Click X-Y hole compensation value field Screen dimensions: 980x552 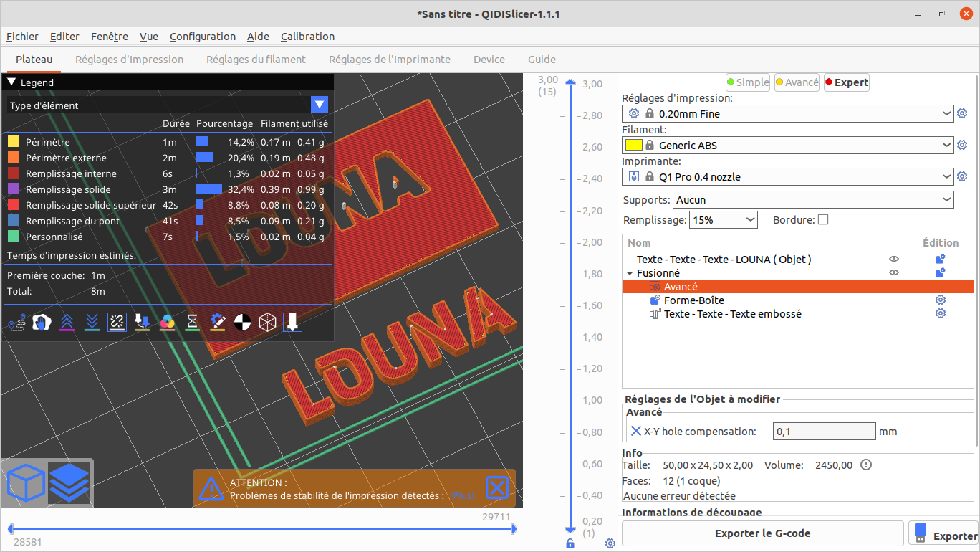coord(825,431)
